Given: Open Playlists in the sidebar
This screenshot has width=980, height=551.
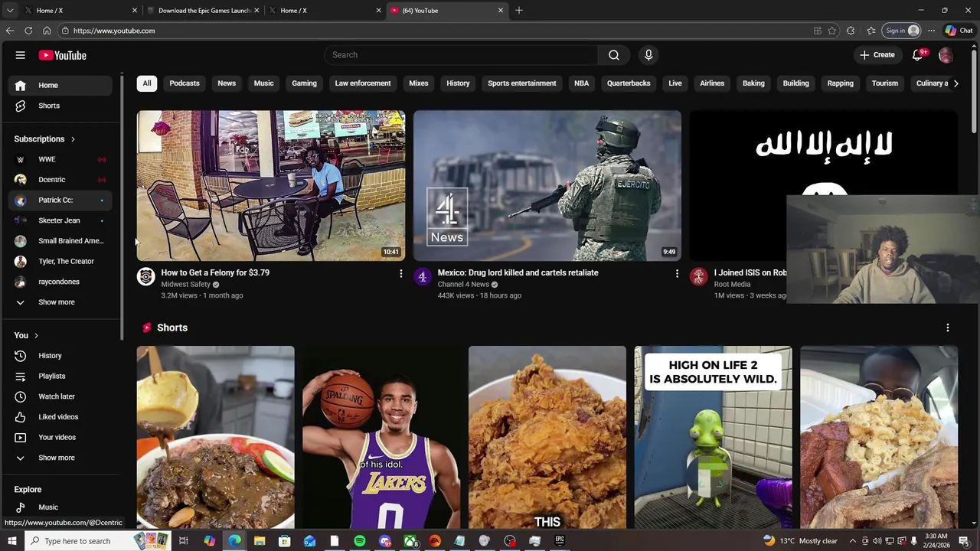Looking at the screenshot, I should click(x=61, y=376).
